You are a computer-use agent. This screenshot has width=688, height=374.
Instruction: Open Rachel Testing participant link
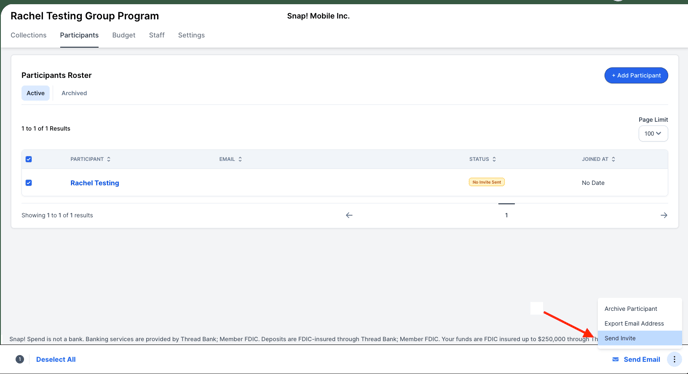pos(95,183)
